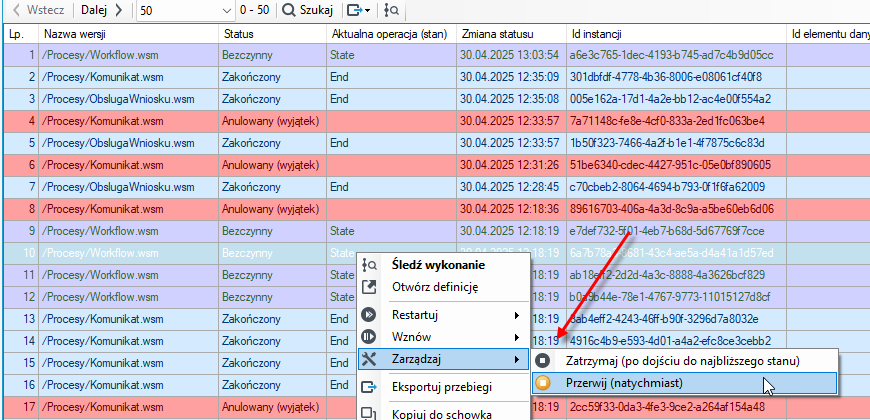Click the export icon in the toolbar
This screenshot has width=870, height=420.
(355, 9)
